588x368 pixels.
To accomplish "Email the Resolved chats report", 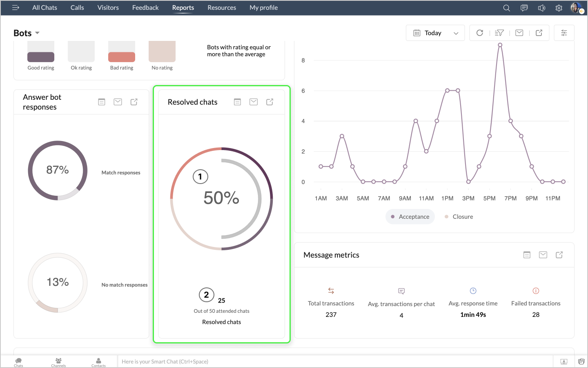I will (x=254, y=102).
